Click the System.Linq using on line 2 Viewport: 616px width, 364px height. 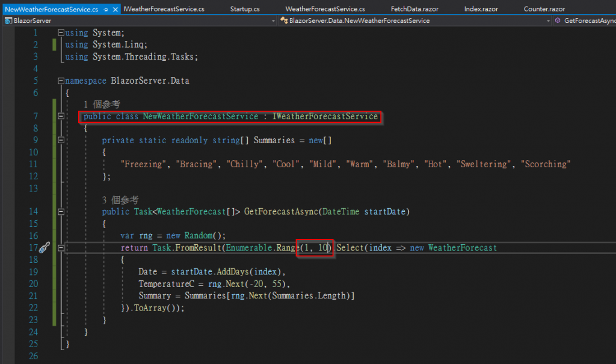(x=118, y=45)
